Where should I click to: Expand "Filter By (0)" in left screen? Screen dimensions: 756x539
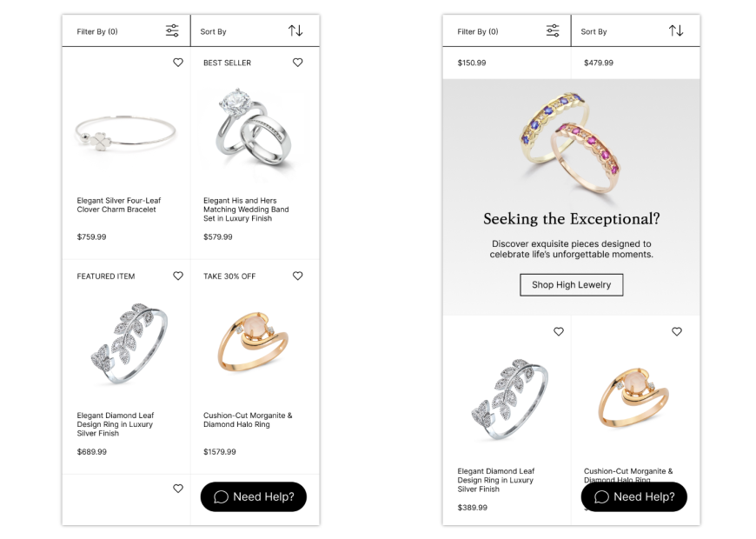97,32
